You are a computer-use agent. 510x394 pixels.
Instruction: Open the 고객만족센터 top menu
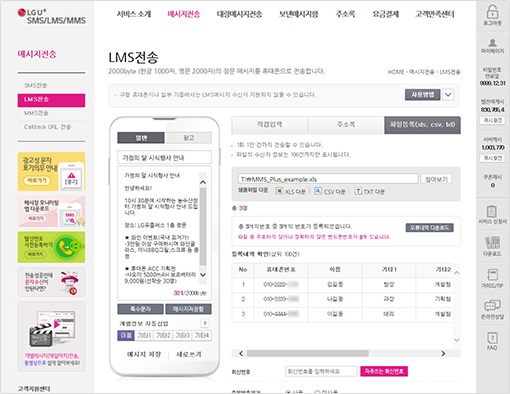pyautogui.click(x=435, y=14)
